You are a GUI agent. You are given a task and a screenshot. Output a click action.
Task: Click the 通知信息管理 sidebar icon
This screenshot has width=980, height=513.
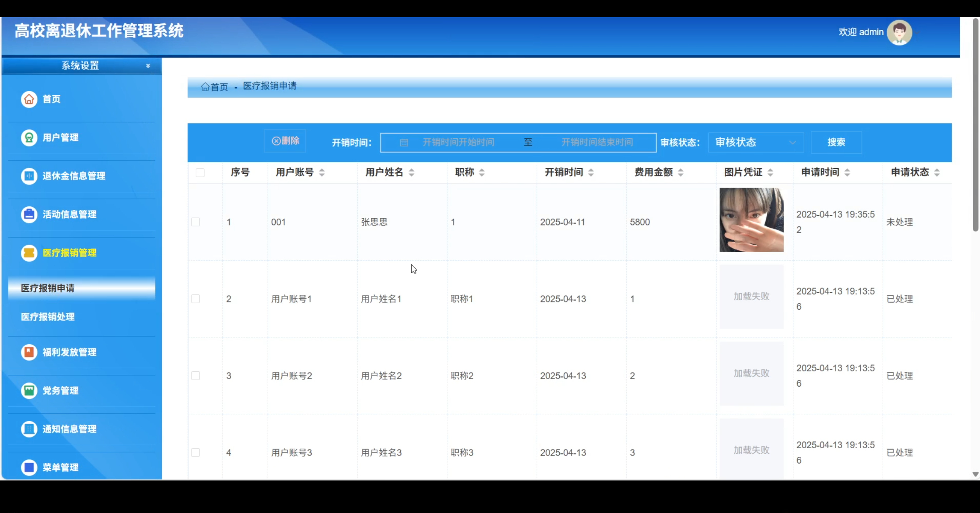coord(29,429)
